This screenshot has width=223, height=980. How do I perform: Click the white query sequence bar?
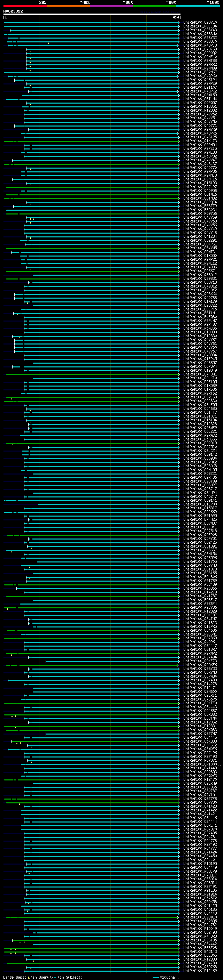tap(92, 15)
